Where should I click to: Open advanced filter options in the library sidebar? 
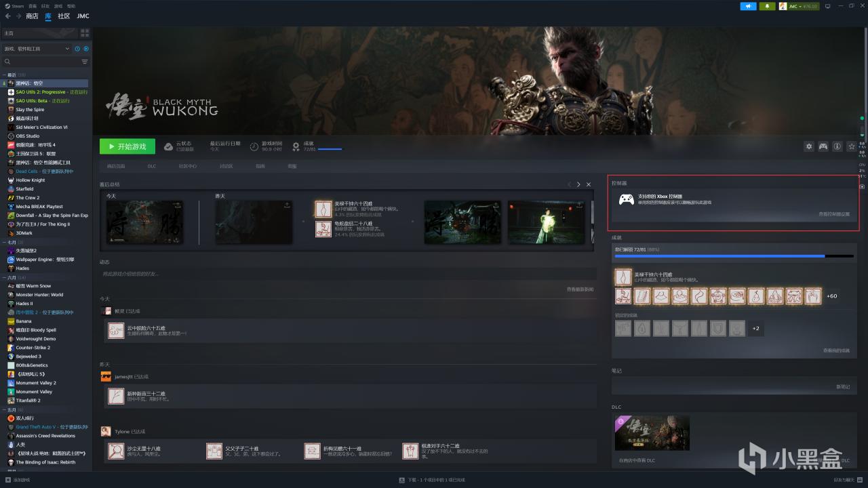pyautogui.click(x=85, y=62)
